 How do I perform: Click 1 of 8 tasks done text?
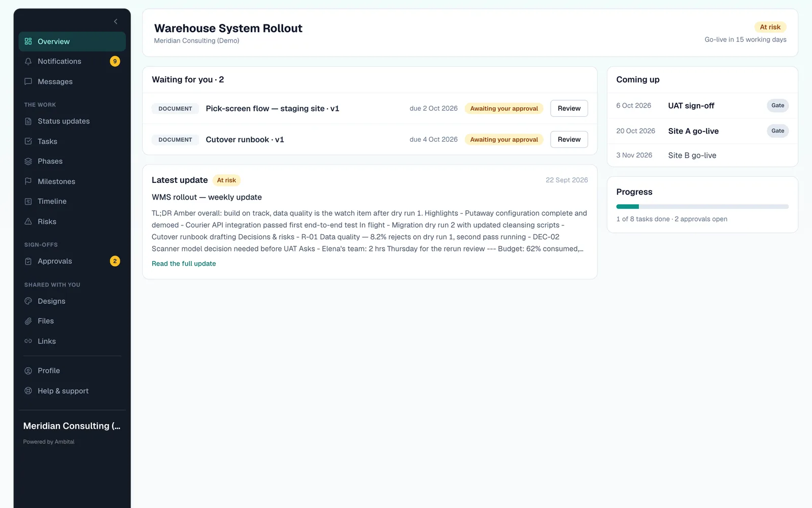point(643,219)
